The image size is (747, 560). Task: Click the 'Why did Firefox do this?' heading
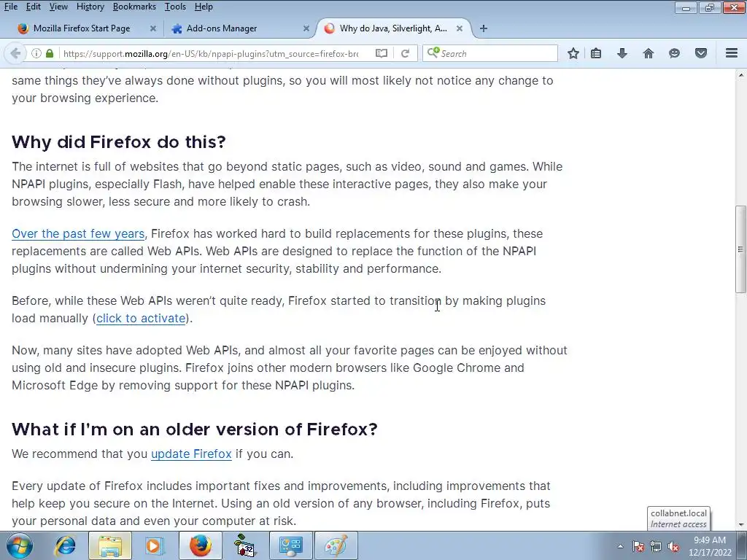coord(119,142)
